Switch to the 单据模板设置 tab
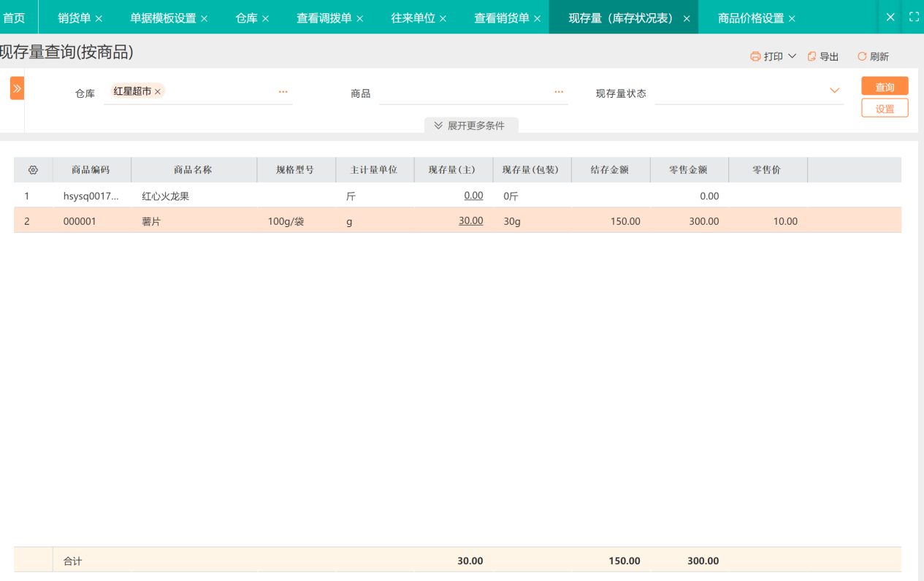The width and height of the screenshot is (924, 581). click(163, 18)
